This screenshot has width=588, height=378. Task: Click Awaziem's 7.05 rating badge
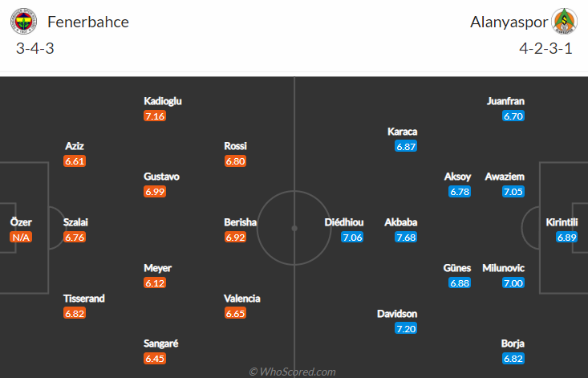tap(513, 192)
